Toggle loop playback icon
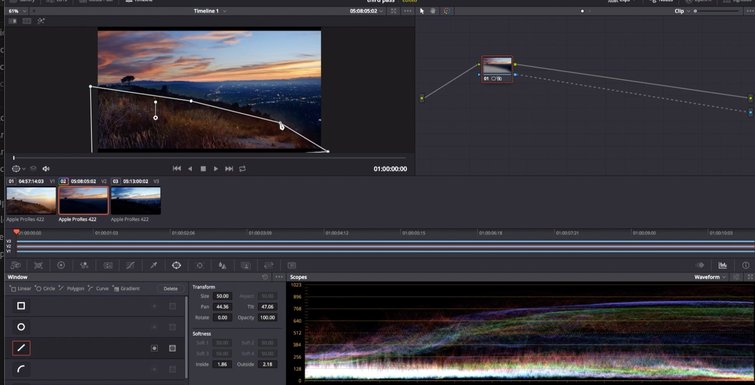The width and height of the screenshot is (755, 385). [242, 168]
